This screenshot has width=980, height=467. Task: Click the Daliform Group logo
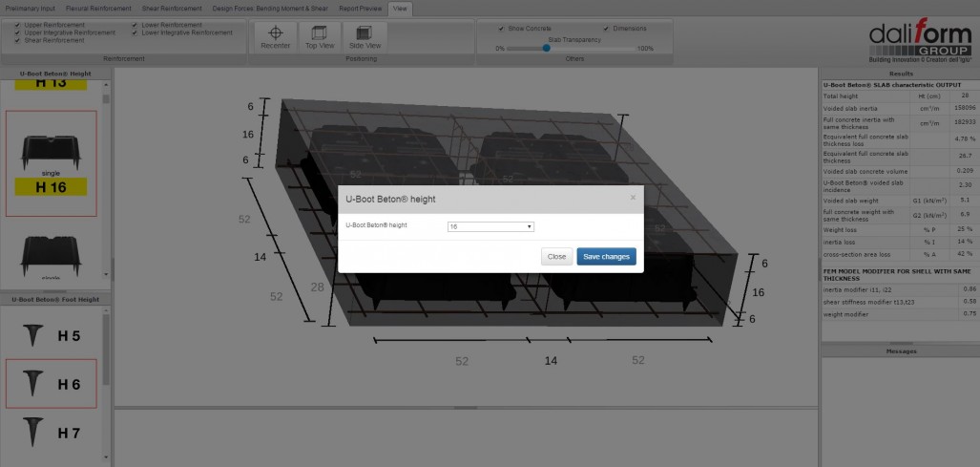point(920,39)
